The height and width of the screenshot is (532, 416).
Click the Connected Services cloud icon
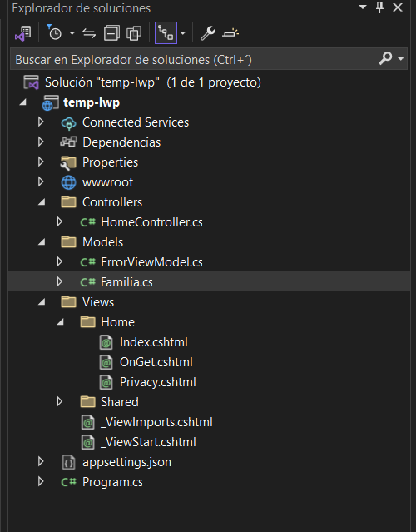68,123
